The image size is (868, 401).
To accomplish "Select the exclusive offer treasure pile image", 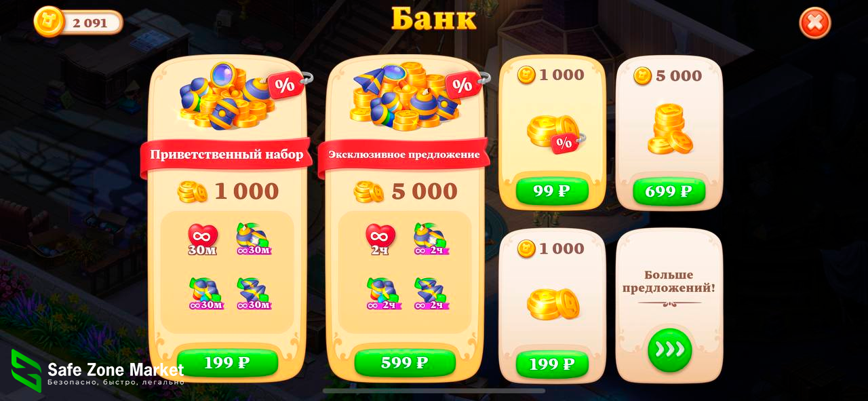I will [403, 96].
